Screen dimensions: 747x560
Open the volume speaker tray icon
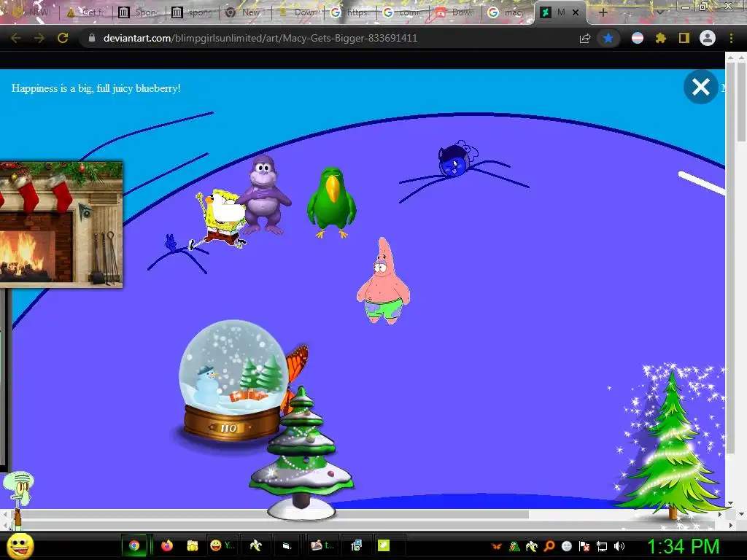click(x=619, y=547)
